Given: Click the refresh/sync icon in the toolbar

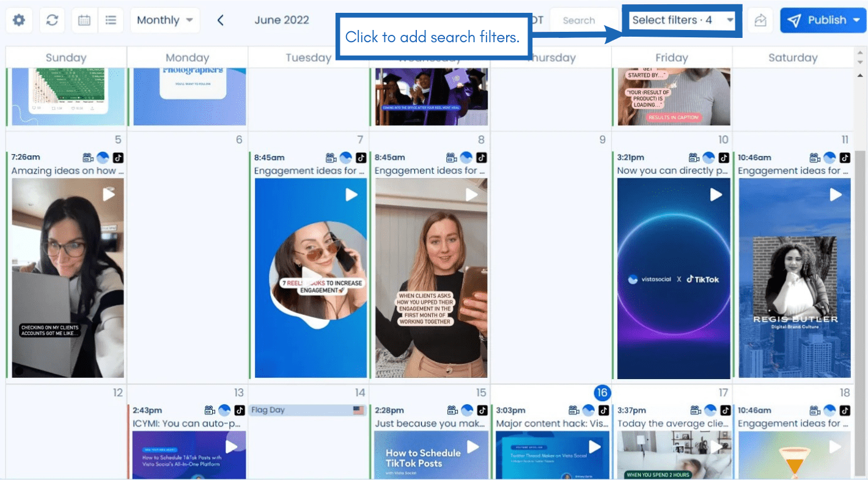Looking at the screenshot, I should click(52, 20).
